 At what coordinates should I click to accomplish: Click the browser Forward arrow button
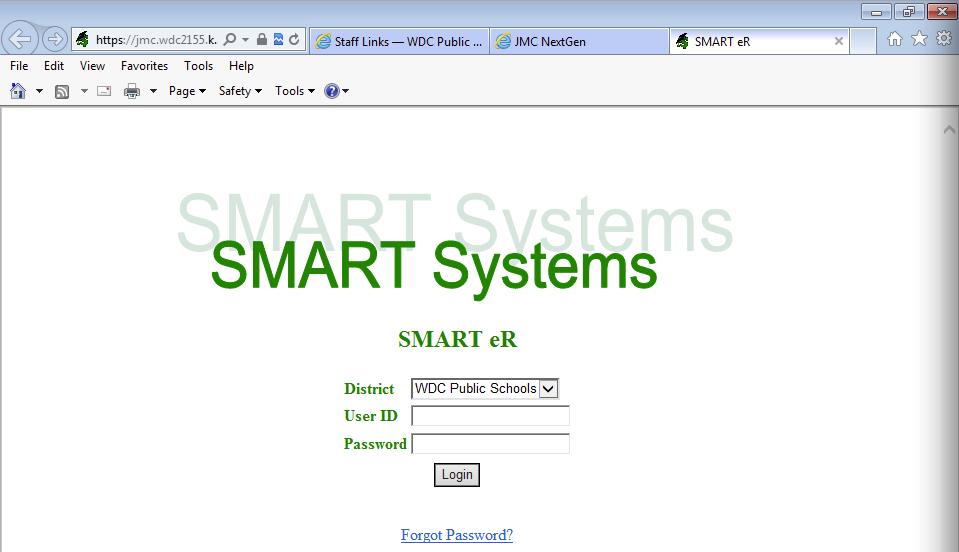click(54, 40)
